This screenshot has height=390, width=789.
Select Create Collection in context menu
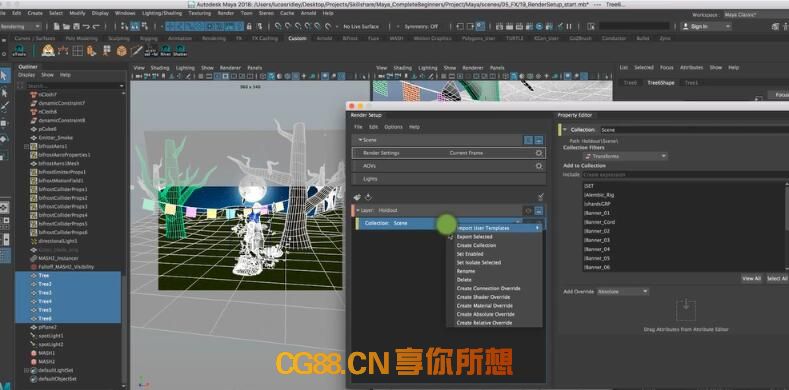click(476, 246)
